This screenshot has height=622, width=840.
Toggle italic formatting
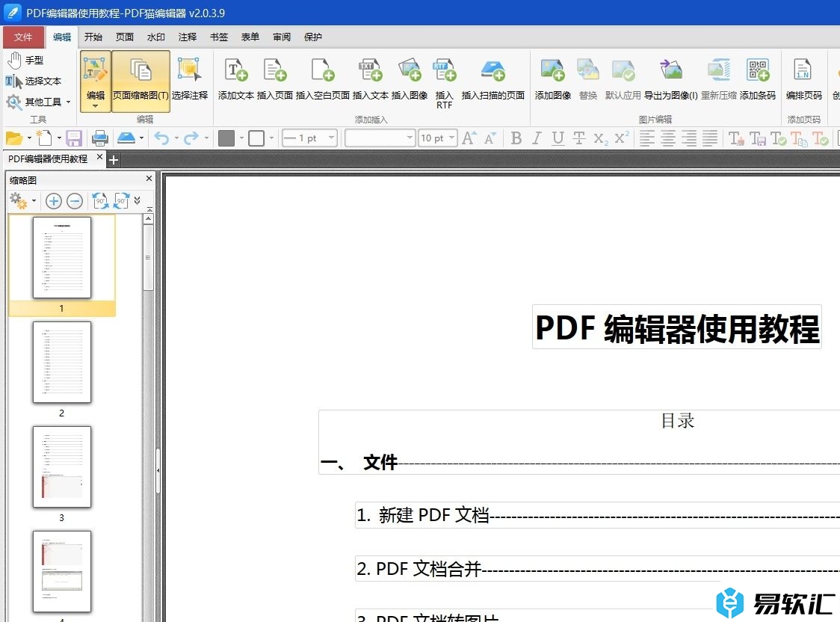click(x=537, y=138)
